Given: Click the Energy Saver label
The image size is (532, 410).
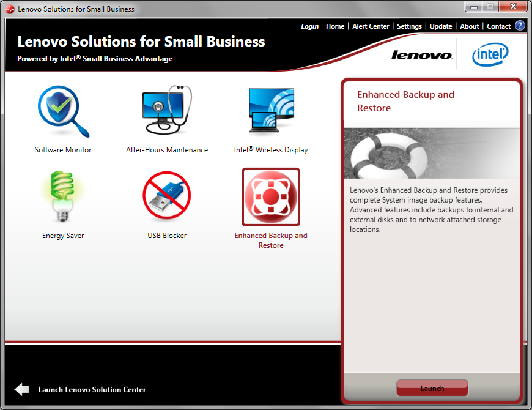Looking at the screenshot, I should 63,236.
